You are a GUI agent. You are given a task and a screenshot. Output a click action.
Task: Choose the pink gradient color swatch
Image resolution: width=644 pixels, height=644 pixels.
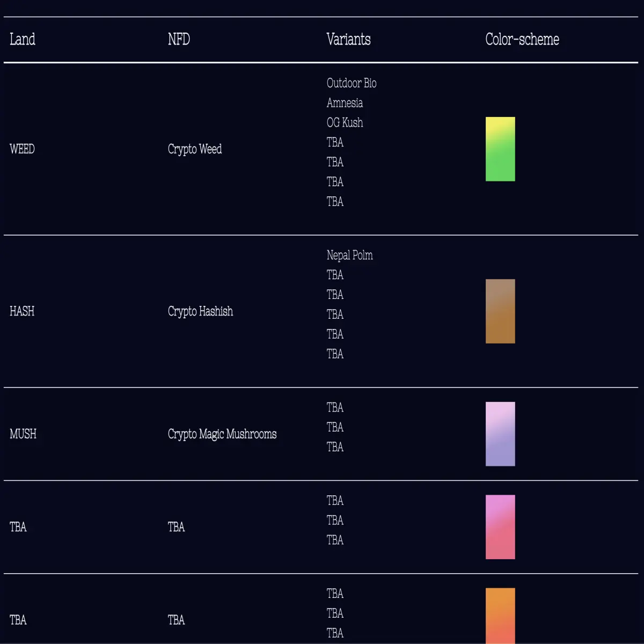coord(500,527)
